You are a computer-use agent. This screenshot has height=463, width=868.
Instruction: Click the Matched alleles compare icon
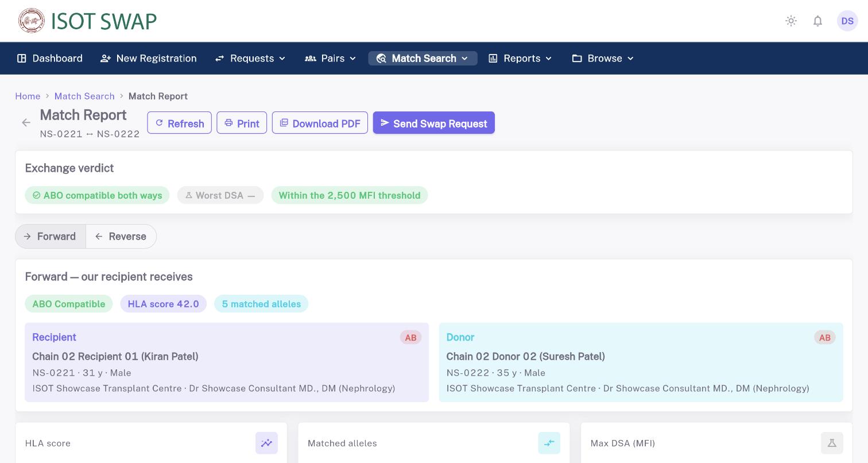point(549,443)
